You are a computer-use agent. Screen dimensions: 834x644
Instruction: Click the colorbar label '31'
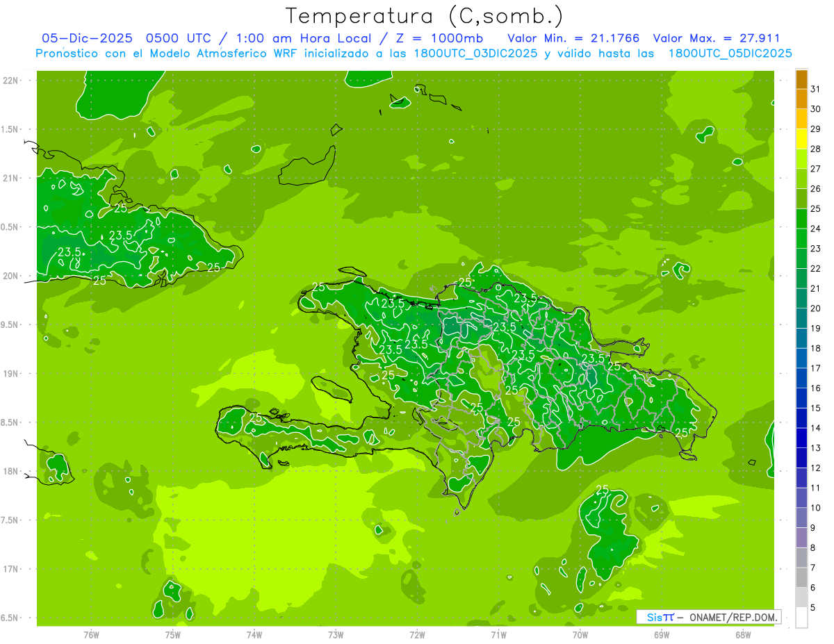tap(815, 89)
